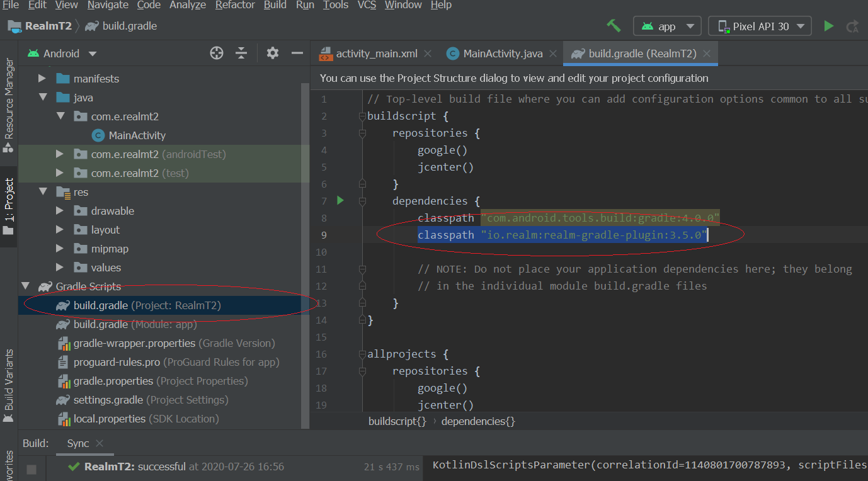This screenshot has height=481, width=868.
Task: Click the jcenter() text on line 5
Action: click(445, 167)
